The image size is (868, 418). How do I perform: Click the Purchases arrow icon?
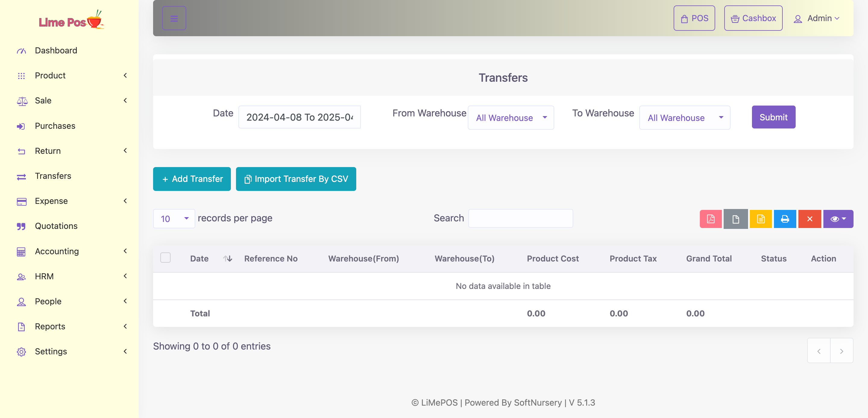tap(21, 126)
